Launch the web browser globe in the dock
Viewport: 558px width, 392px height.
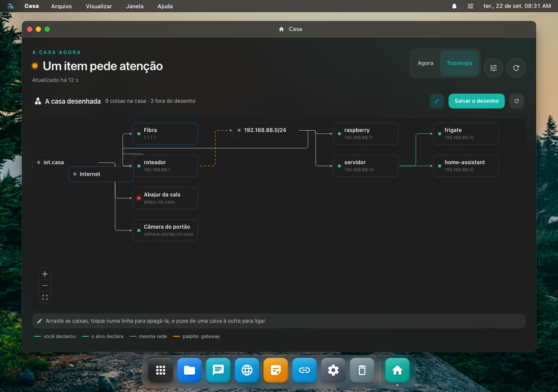[x=247, y=370]
